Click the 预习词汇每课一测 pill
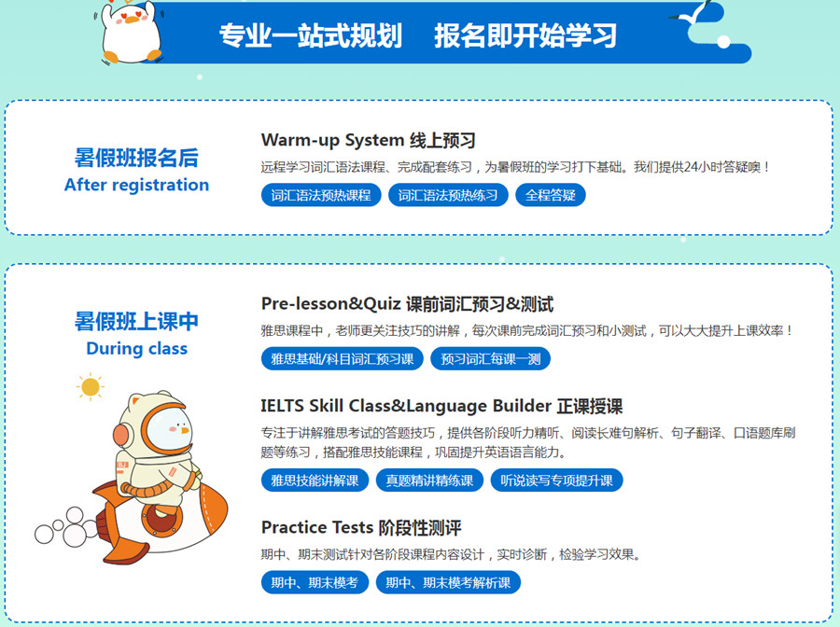Viewport: 840px width, 627px height. [490, 358]
